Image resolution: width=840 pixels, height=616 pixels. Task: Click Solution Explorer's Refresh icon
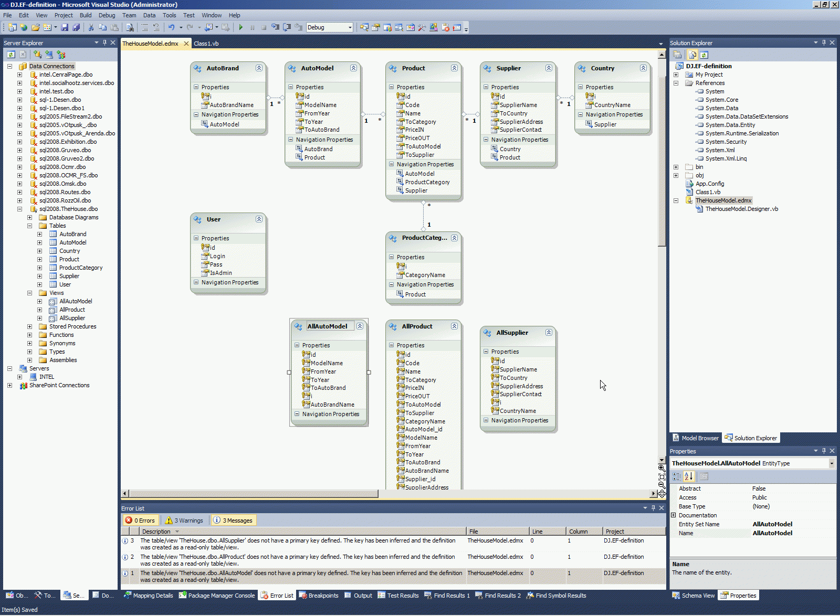(x=704, y=55)
